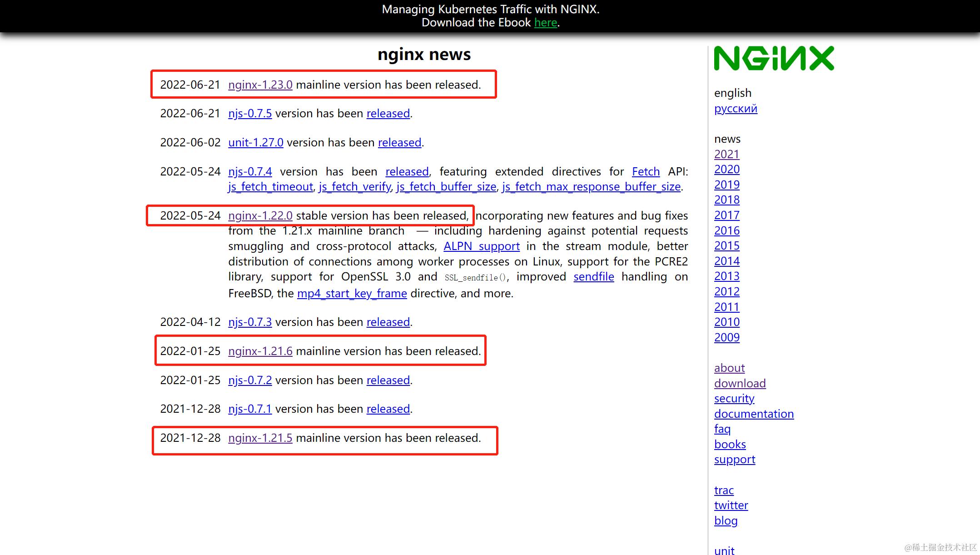Open nginx-1.21.6 mainline version link

[x=260, y=351]
